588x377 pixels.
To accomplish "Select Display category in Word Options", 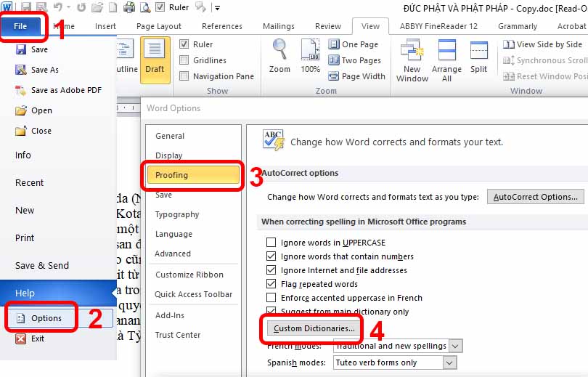I will point(168,155).
